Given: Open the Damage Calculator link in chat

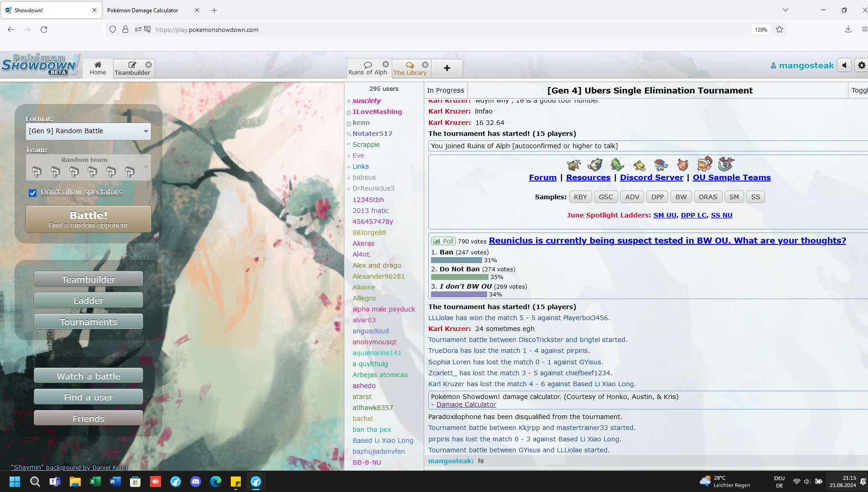Looking at the screenshot, I should click(466, 404).
